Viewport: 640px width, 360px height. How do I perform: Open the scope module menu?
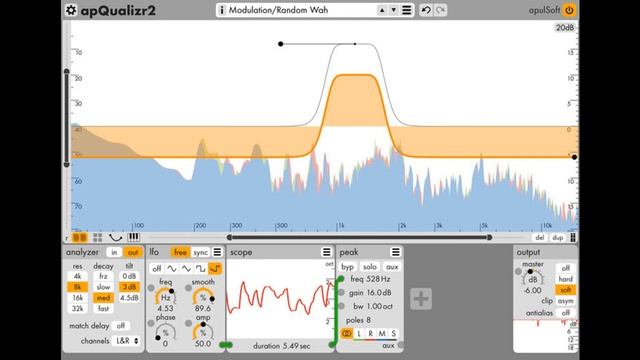(327, 252)
